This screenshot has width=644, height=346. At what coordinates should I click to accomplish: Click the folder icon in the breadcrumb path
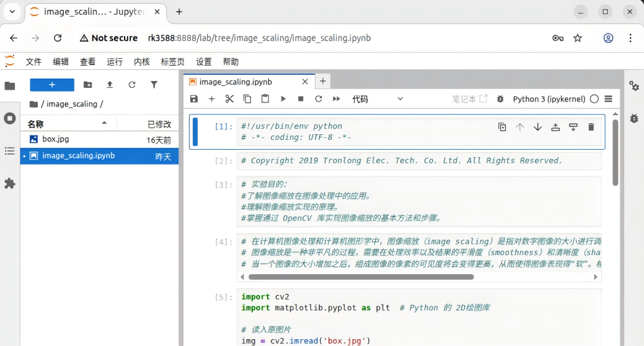pos(33,104)
